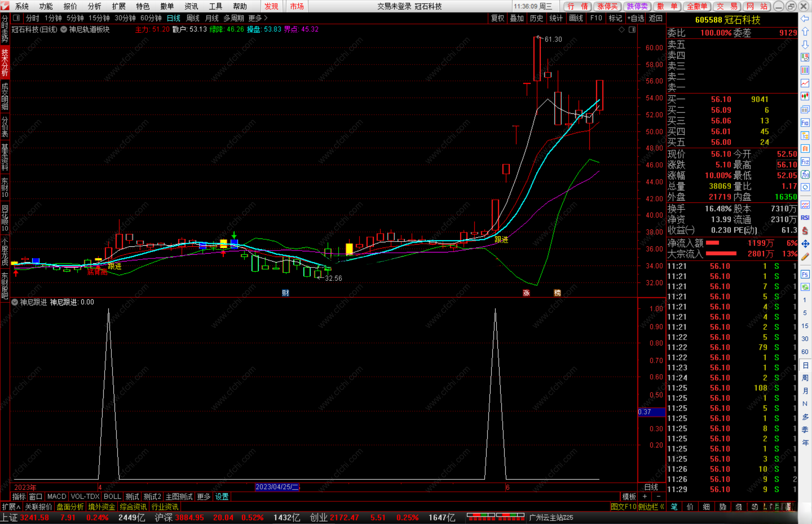Click the market status color bar in status bar
Image resolution: width=812 pixels, height=524 pixels.
[x=495, y=517]
